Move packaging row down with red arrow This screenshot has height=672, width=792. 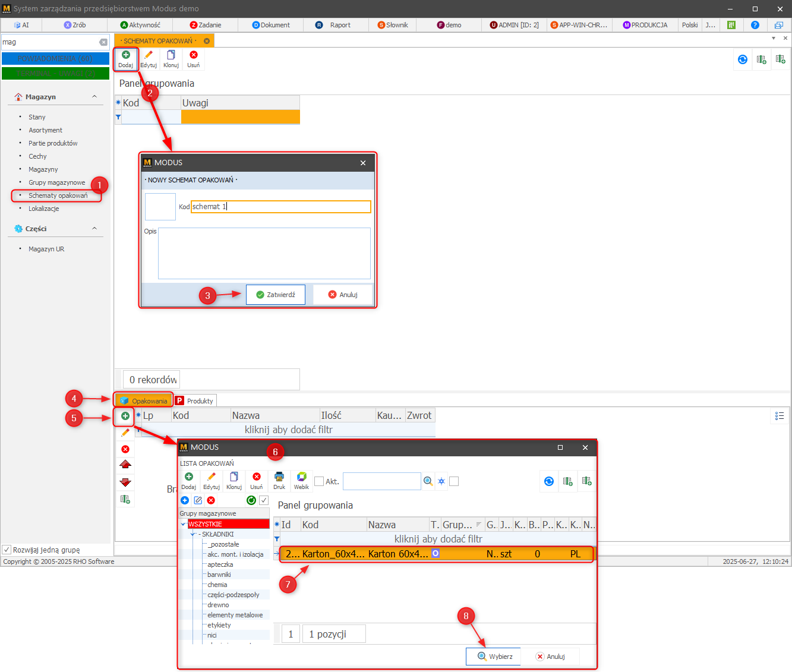click(125, 482)
